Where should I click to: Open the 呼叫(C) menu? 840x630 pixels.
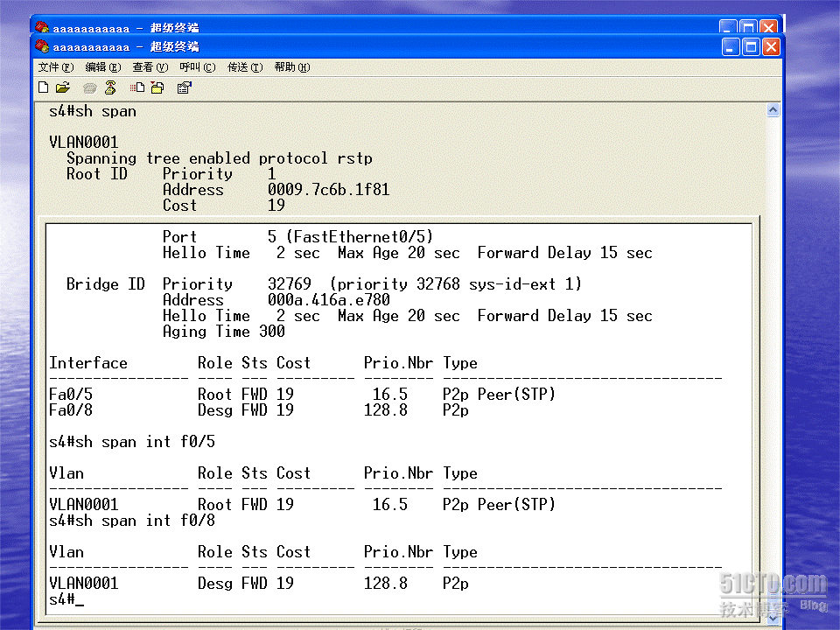point(197,67)
